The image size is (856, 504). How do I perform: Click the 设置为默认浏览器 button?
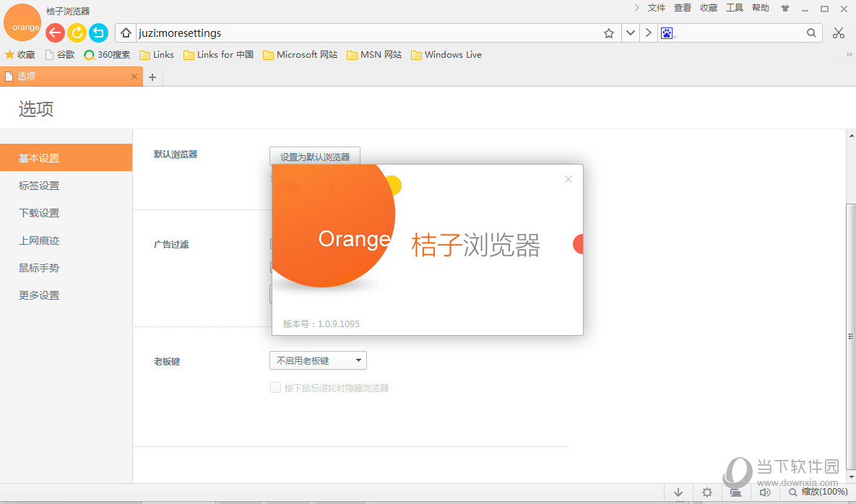314,155
